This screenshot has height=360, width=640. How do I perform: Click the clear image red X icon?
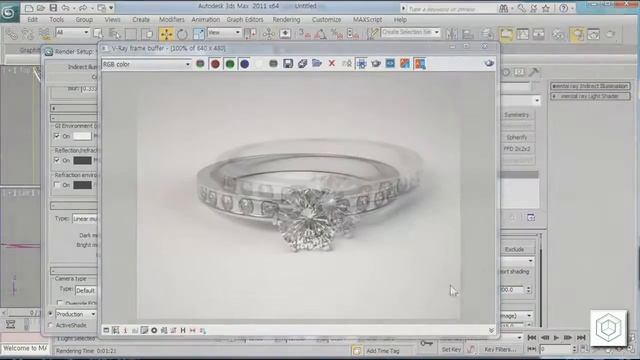click(332, 64)
